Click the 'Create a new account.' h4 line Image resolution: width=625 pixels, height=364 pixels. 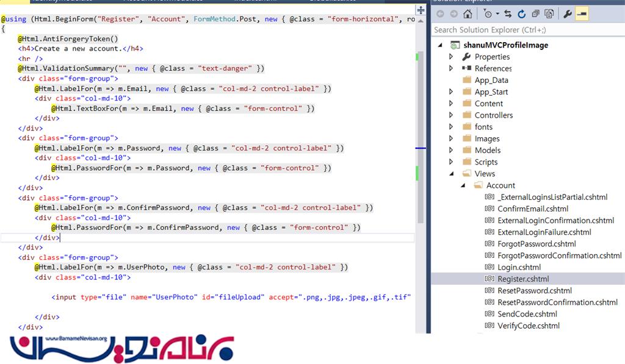tap(81, 49)
